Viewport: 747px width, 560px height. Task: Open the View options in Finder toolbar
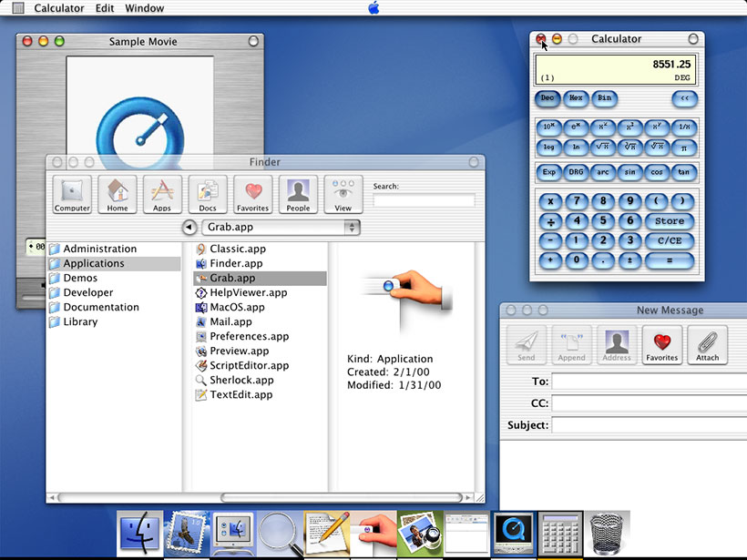(x=343, y=194)
